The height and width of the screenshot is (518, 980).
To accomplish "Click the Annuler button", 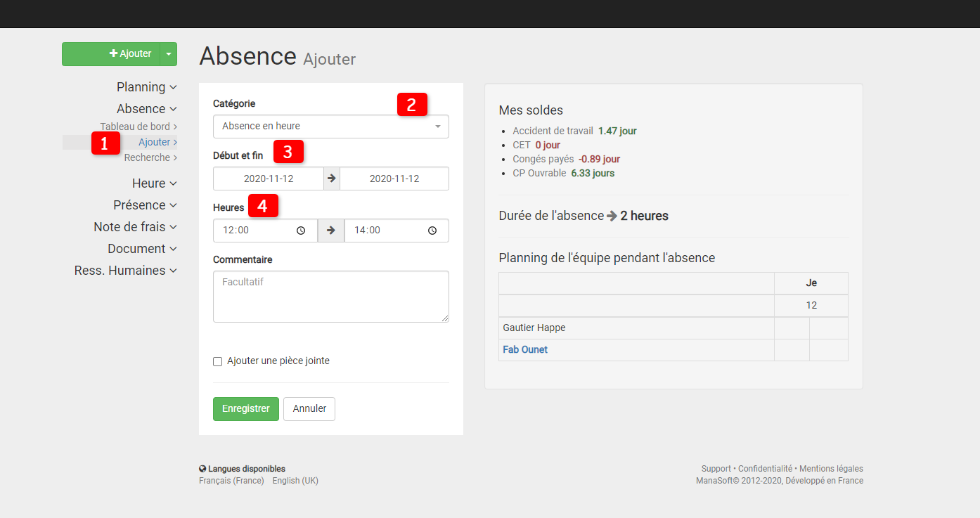I will (x=309, y=409).
